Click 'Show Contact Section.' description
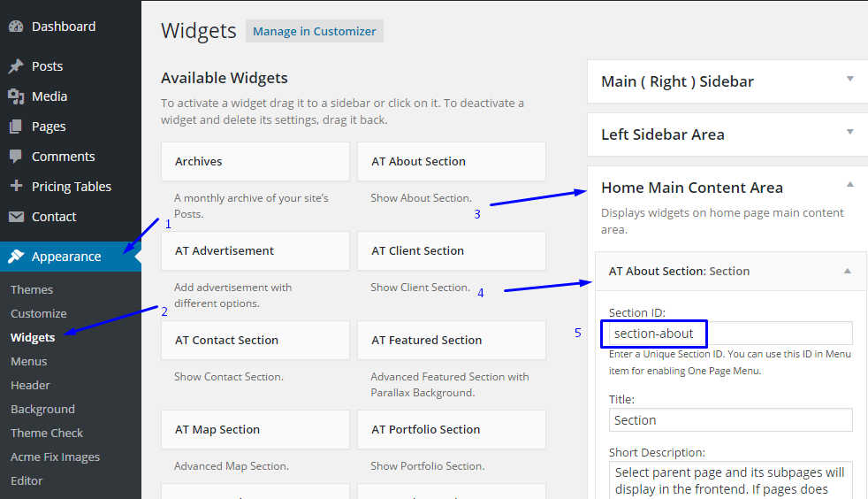Viewport: 868px width, 499px height. 229,377
